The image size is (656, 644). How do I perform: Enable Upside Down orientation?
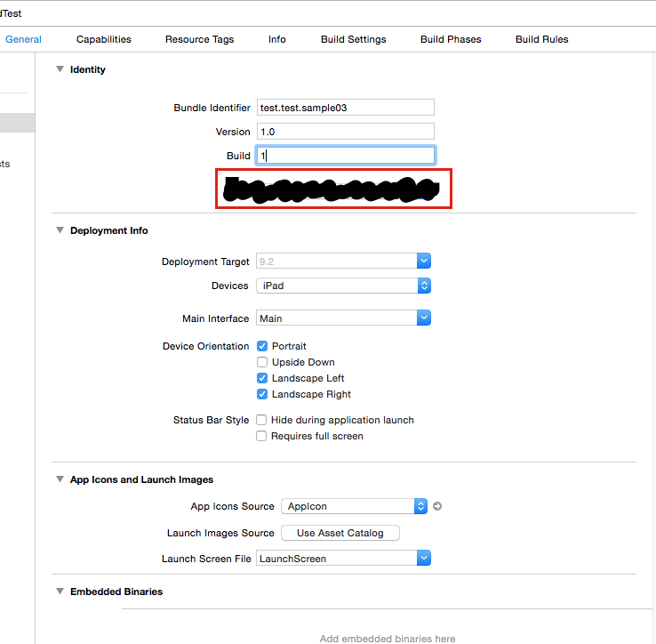[262, 362]
